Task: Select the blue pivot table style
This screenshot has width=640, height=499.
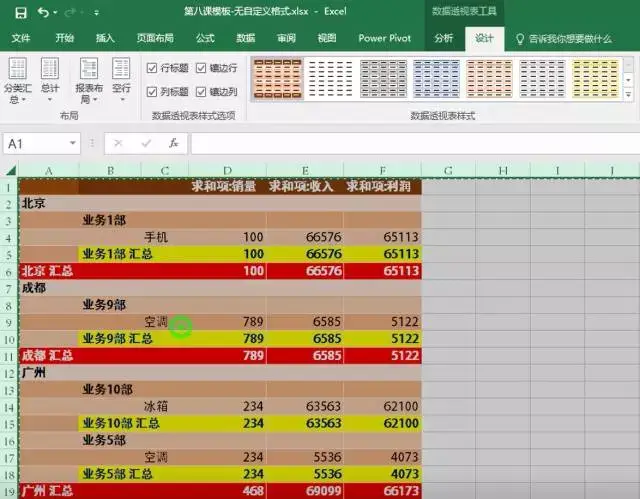Action: 437,79
